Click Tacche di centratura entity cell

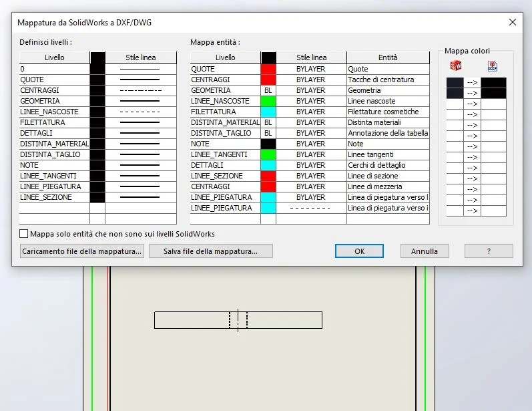pos(388,80)
